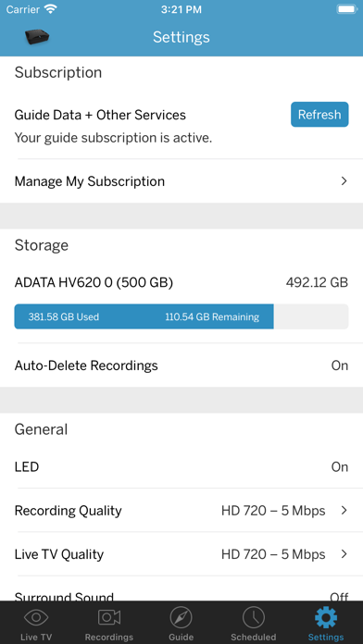Tap the battery indicator icon

pos(346,9)
